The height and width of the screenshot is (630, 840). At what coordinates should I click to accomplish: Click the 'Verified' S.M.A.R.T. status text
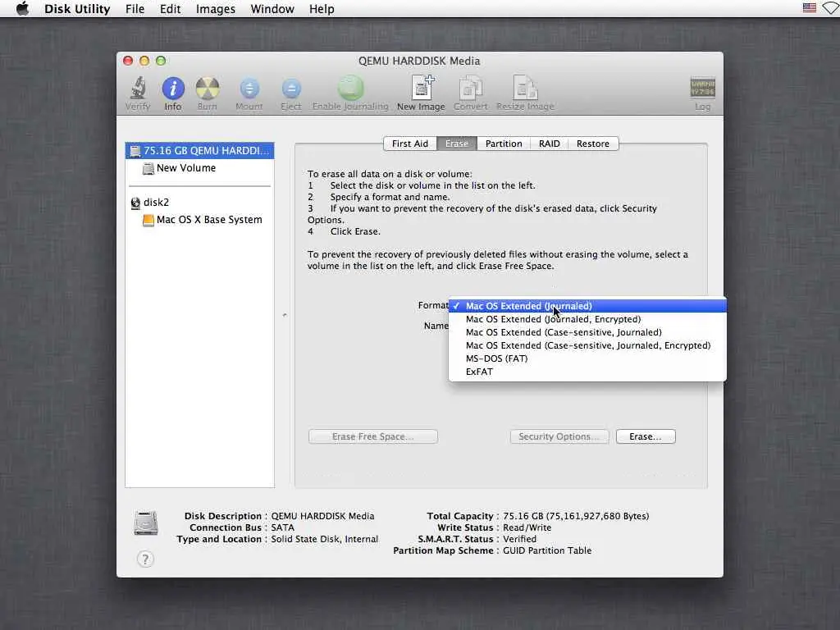pyautogui.click(x=519, y=539)
